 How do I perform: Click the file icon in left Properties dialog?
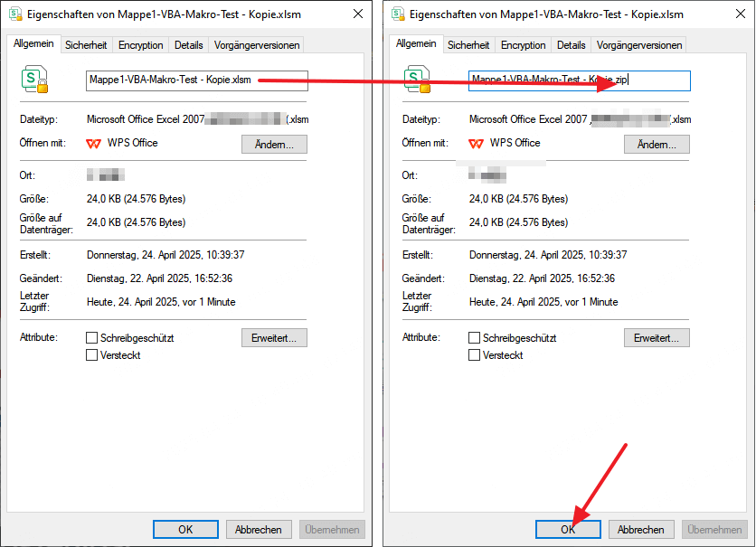34,79
